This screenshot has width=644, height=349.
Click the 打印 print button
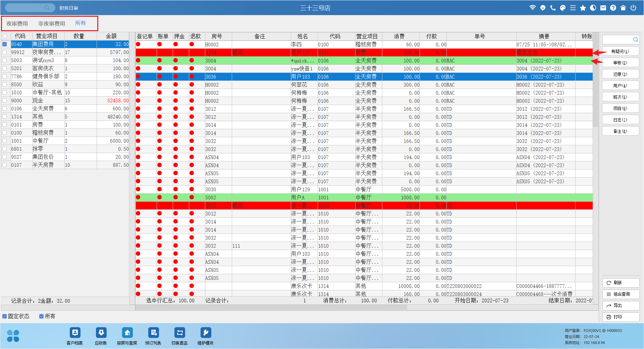pos(621,317)
